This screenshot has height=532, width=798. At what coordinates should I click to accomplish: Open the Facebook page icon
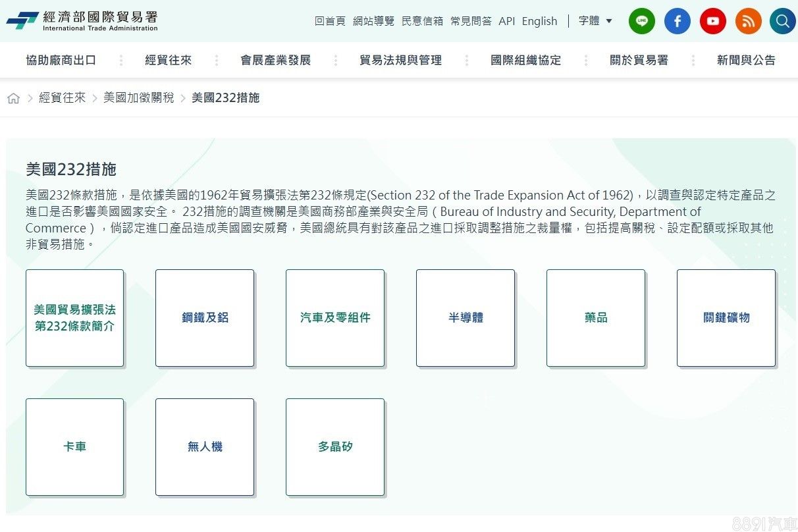[677, 21]
